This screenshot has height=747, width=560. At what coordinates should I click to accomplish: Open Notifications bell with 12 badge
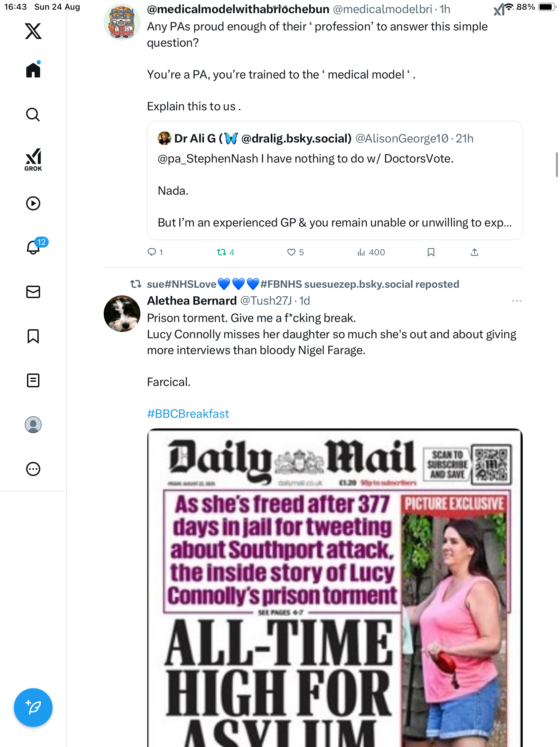click(34, 247)
